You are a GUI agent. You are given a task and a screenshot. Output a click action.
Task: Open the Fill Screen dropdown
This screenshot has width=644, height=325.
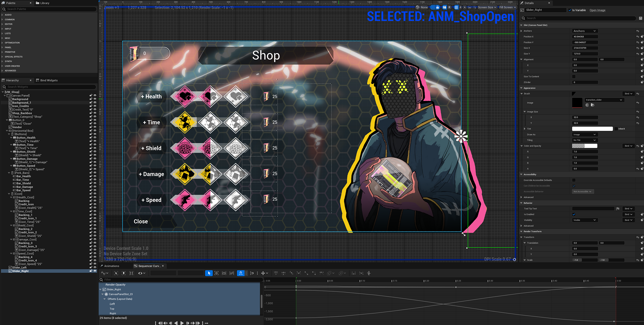pyautogui.click(x=507, y=7)
